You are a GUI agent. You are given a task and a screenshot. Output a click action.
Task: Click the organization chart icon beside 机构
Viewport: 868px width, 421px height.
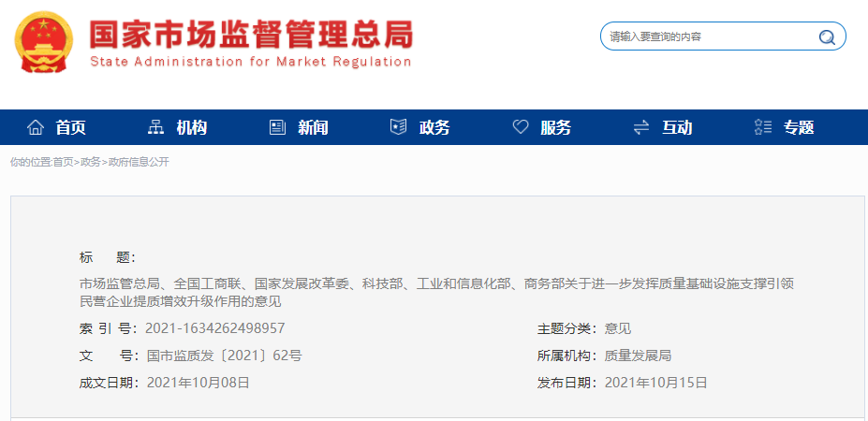pyautogui.click(x=155, y=127)
